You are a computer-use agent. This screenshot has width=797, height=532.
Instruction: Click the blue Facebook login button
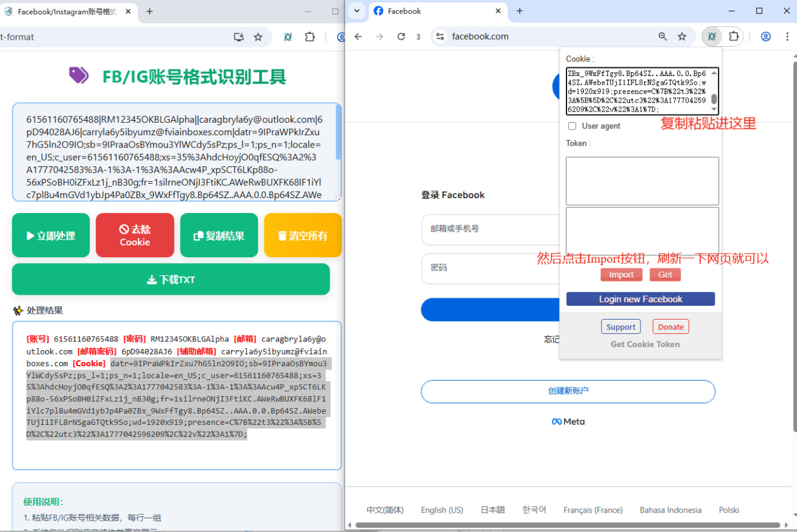tap(490, 310)
